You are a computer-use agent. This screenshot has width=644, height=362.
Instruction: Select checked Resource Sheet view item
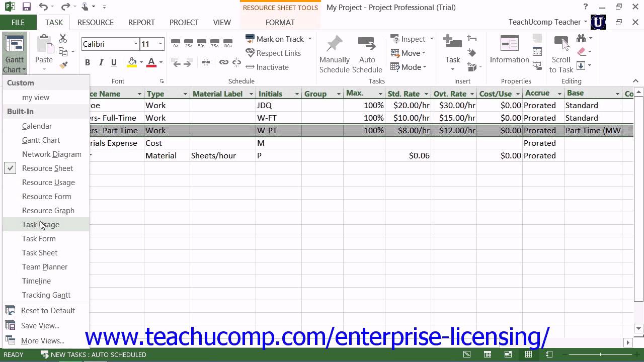click(x=46, y=168)
